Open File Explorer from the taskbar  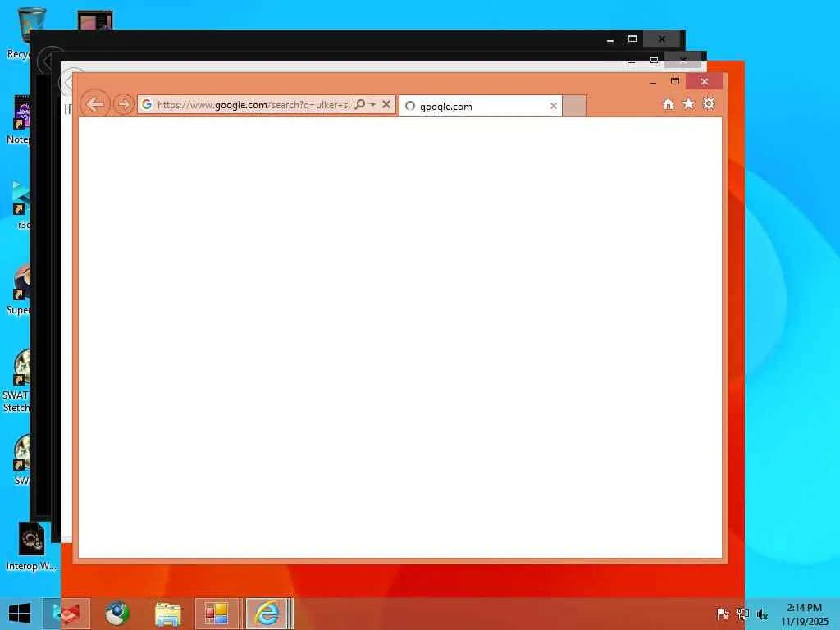pyautogui.click(x=167, y=614)
